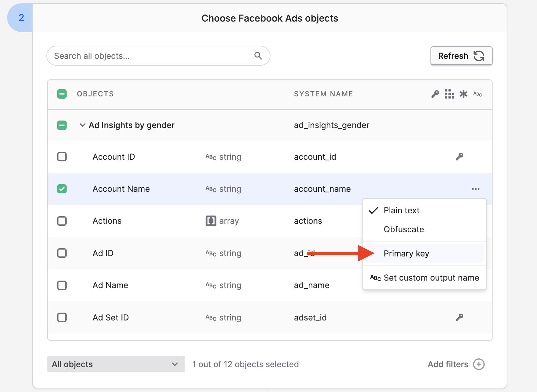This screenshot has width=537, height=392.
Task: Click the plus icon beside Add filters
Action: coord(479,364)
